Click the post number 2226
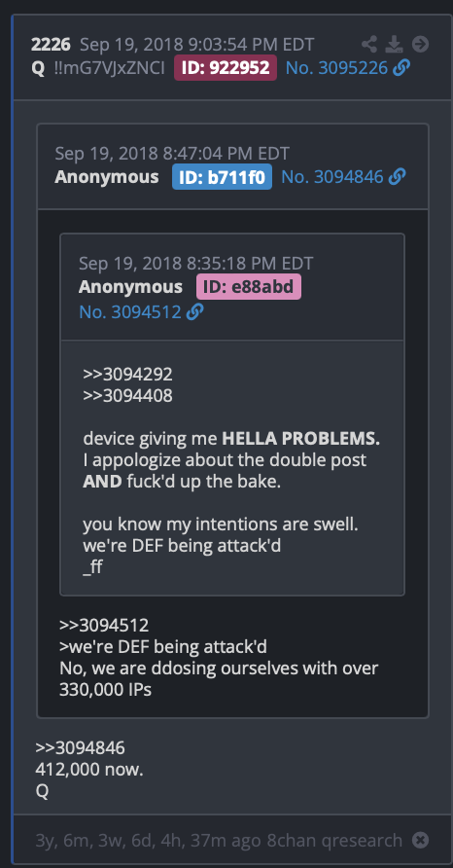The height and width of the screenshot is (868, 453). click(x=51, y=45)
